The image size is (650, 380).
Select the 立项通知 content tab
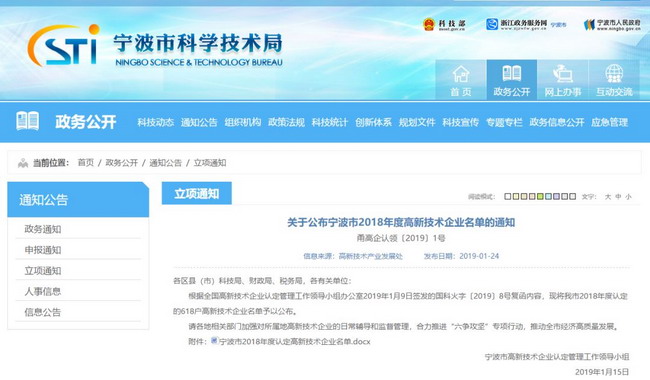(x=196, y=193)
